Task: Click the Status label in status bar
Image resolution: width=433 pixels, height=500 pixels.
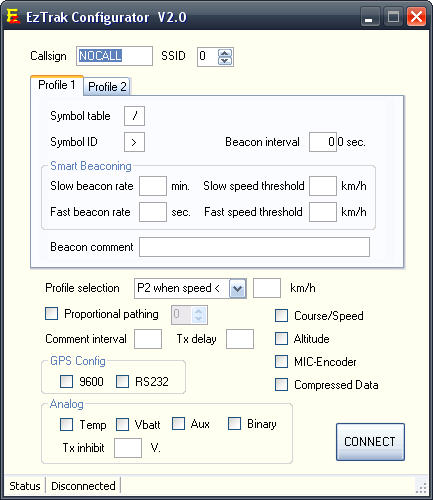Action: (x=25, y=486)
